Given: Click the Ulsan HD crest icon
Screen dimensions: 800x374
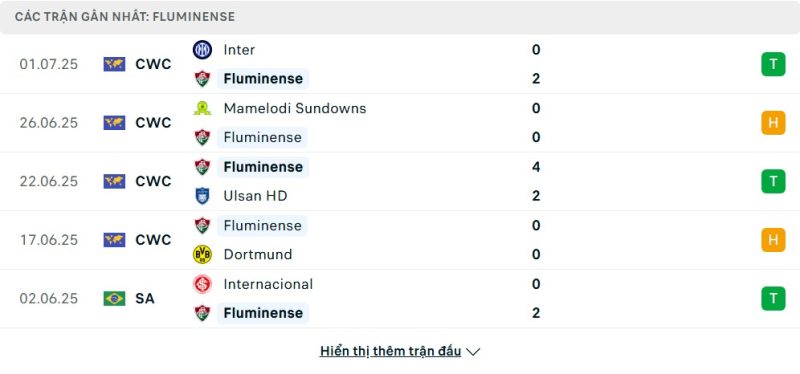Looking at the screenshot, I should (202, 196).
